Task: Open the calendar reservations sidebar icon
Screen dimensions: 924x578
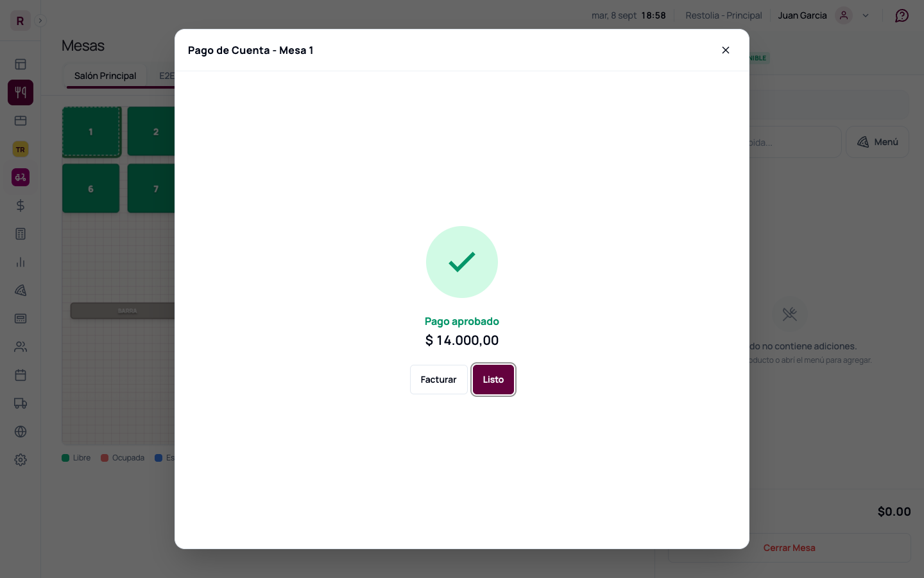Action: (x=21, y=375)
